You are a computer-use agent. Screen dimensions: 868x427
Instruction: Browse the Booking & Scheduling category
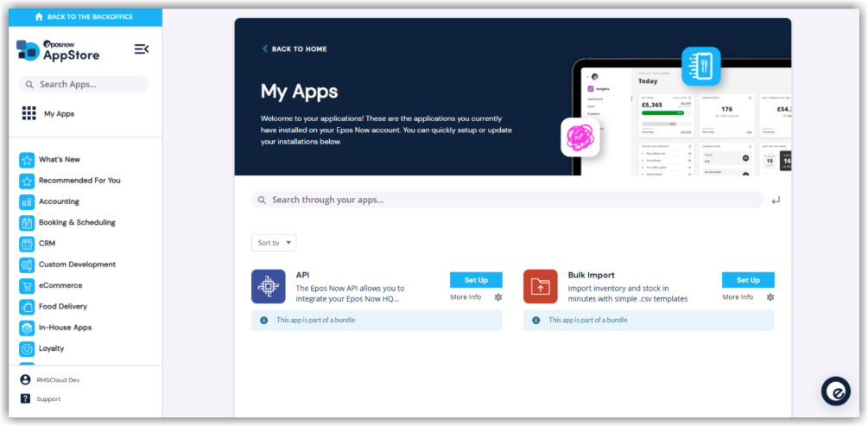[77, 223]
